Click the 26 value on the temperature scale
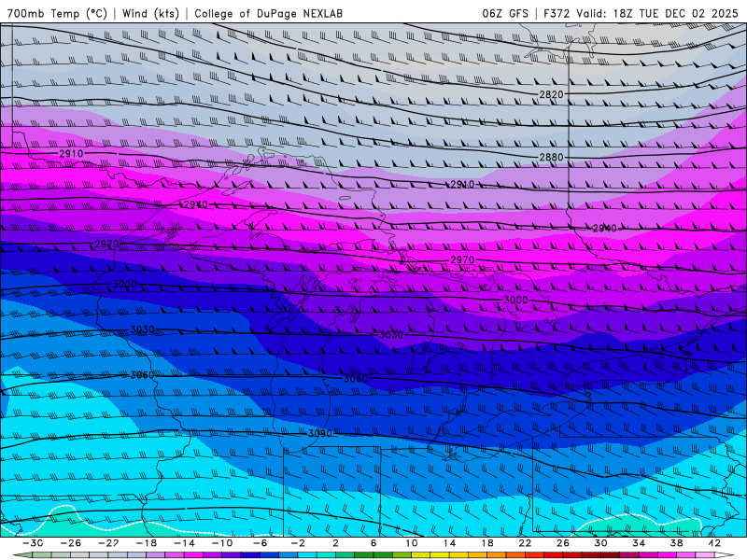Image resolution: width=747 pixels, height=560 pixels. tap(563, 543)
